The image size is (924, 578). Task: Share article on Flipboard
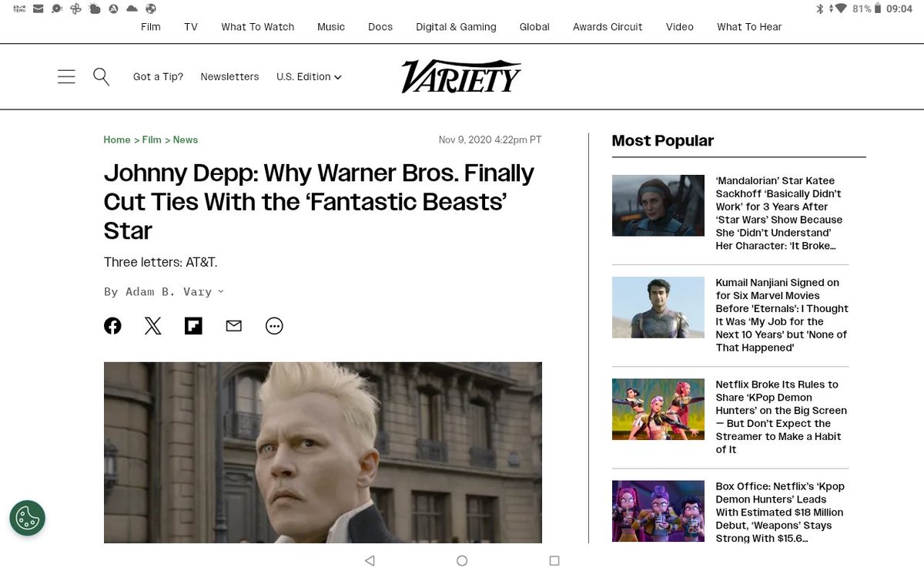[193, 326]
